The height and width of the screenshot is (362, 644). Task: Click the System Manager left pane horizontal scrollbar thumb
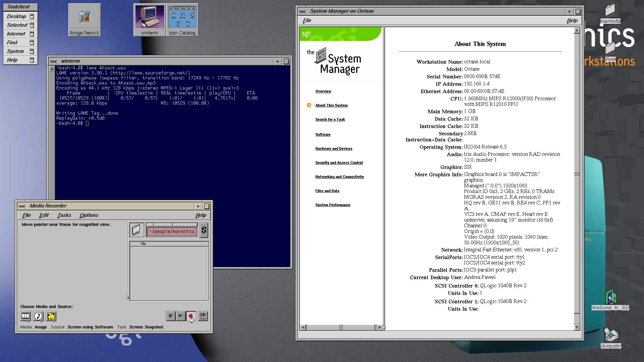[x=341, y=327]
